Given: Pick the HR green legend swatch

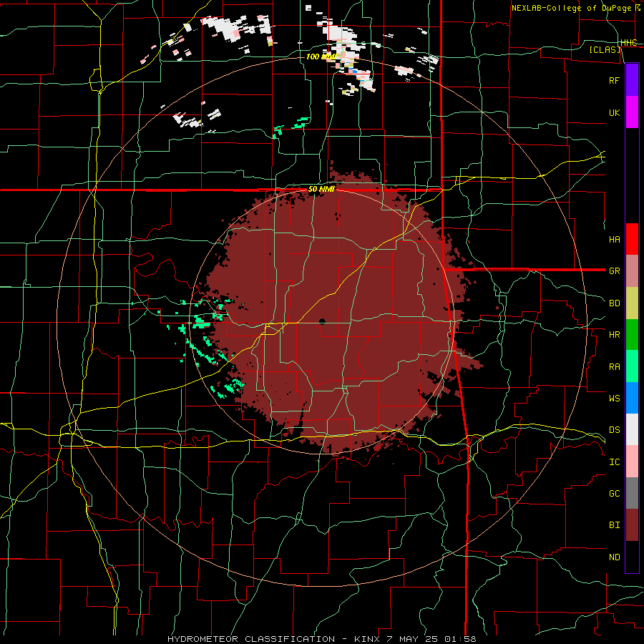Looking at the screenshot, I should tap(632, 335).
